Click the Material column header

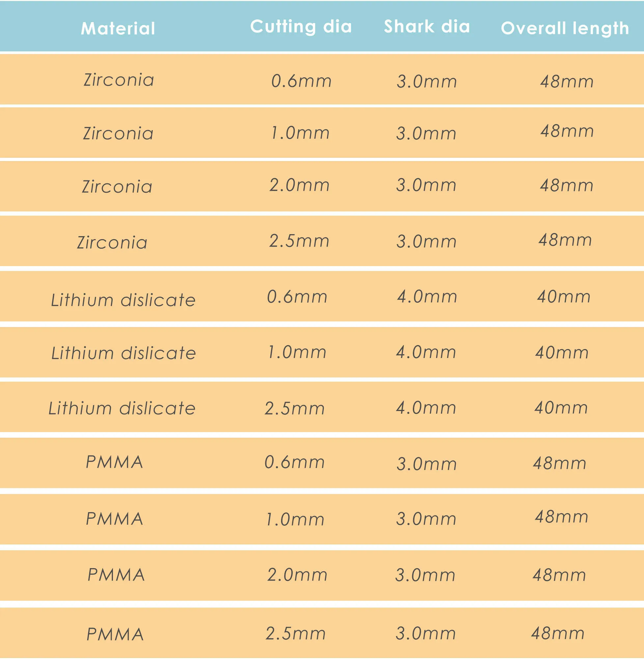coord(118,28)
